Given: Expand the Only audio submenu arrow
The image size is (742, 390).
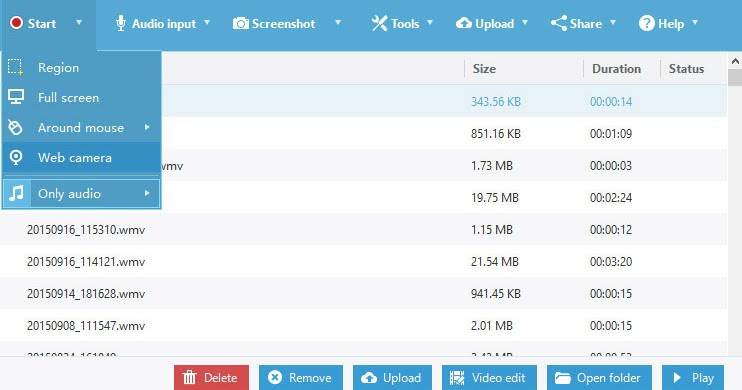Looking at the screenshot, I should (147, 193).
